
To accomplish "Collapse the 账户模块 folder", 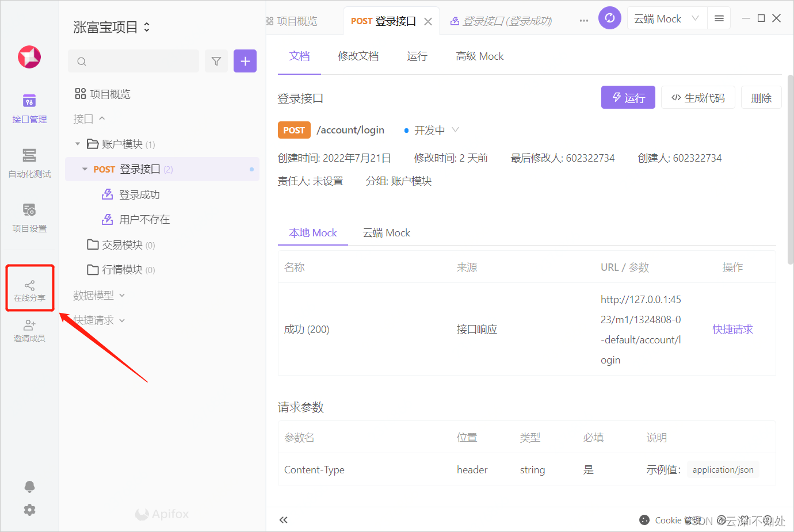I will [x=78, y=144].
